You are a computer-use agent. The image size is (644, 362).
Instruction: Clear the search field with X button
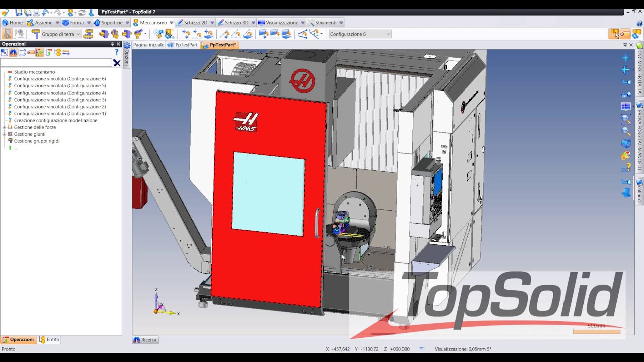pyautogui.click(x=117, y=63)
